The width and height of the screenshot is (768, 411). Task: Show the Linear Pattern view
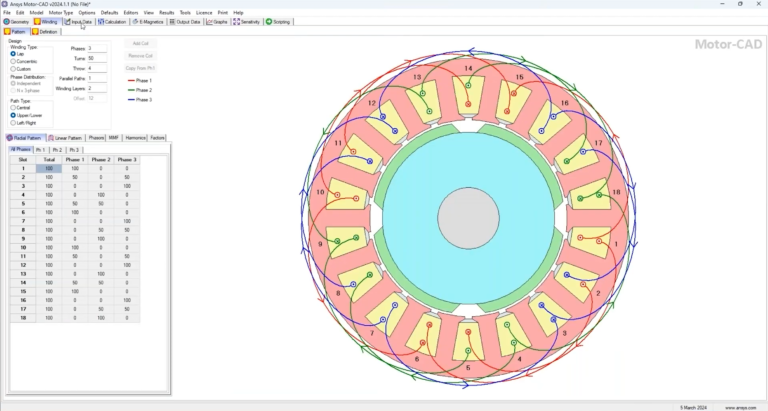(x=66, y=138)
